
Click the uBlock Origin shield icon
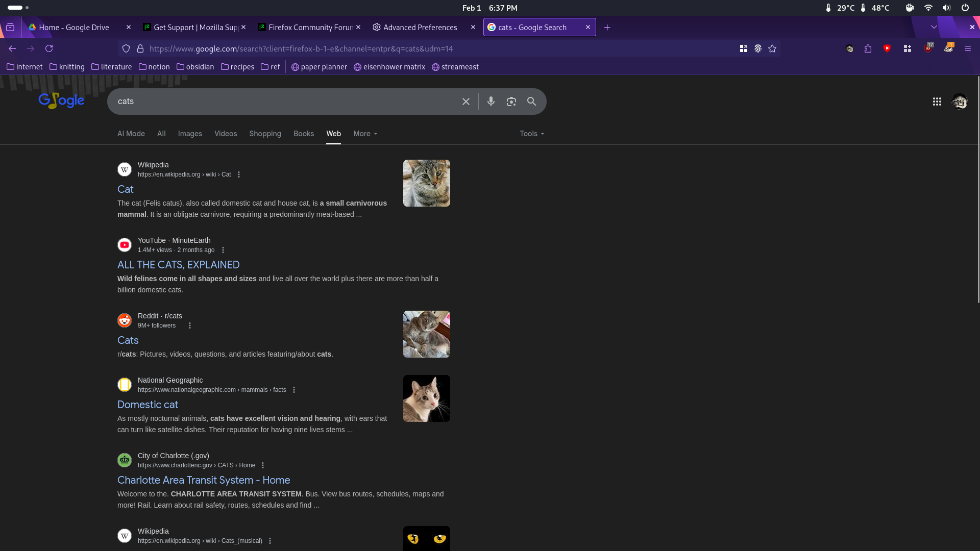point(928,48)
